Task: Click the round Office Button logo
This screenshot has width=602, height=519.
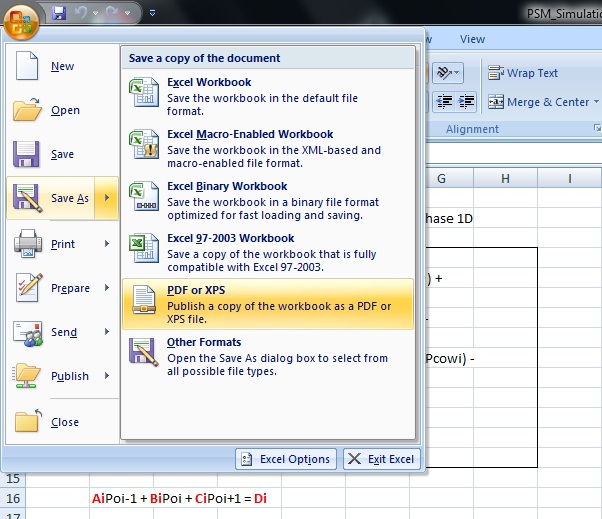Action: coord(21,21)
